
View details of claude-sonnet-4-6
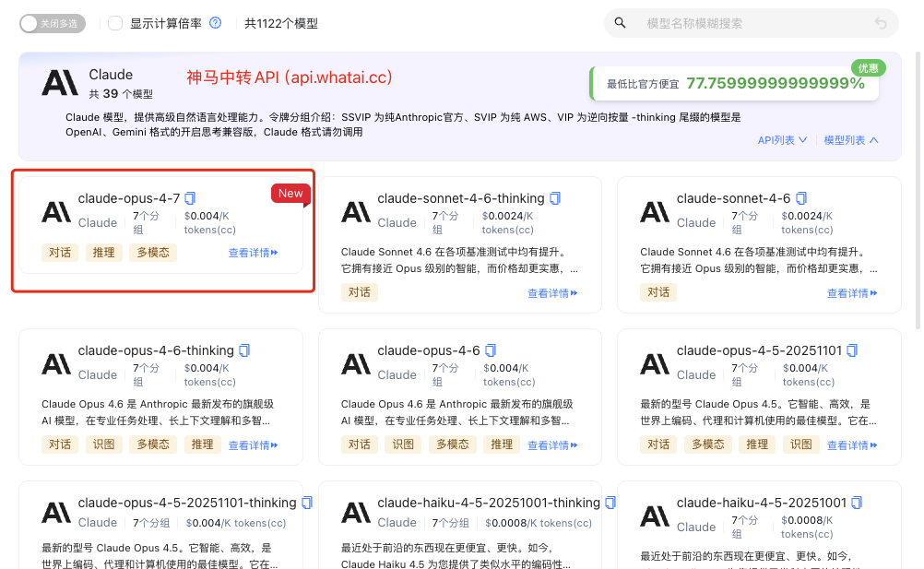click(x=851, y=292)
